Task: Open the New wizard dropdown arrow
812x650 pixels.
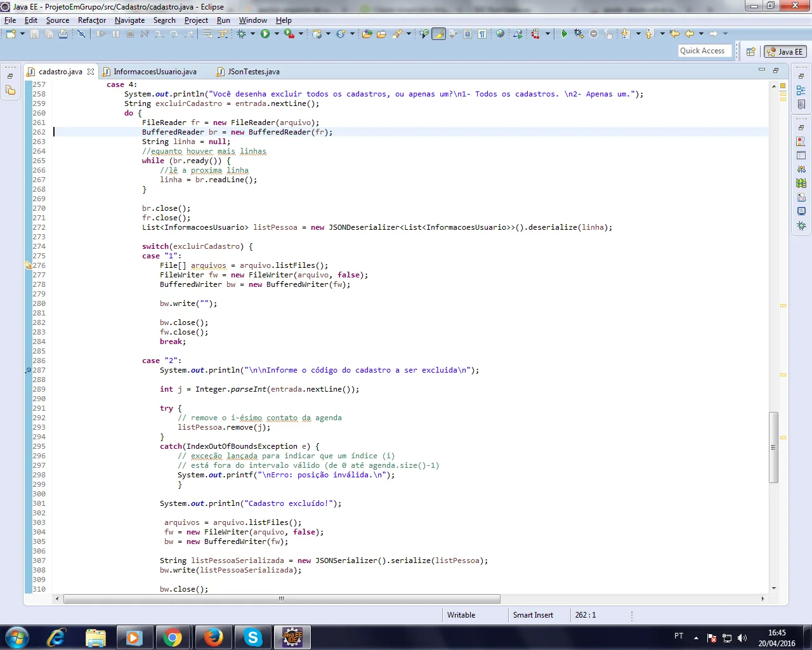Action: click(x=22, y=34)
